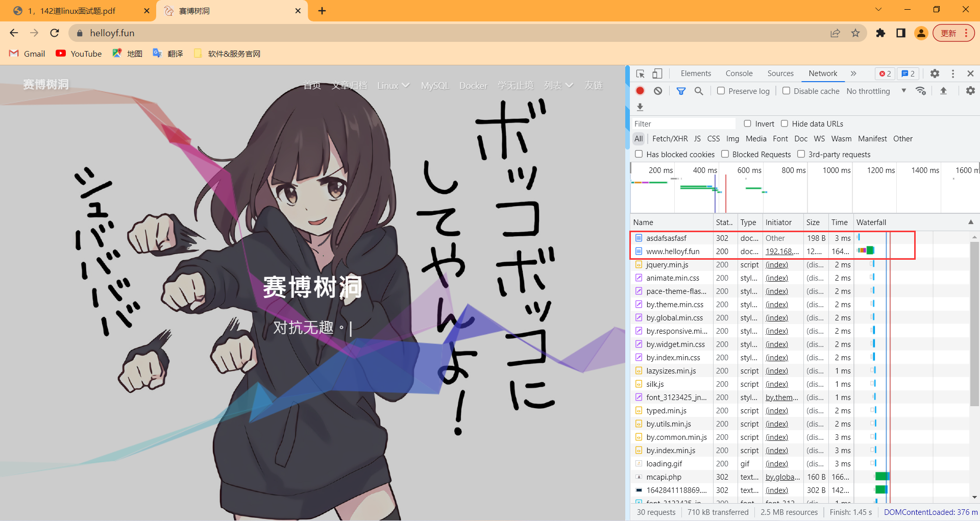
Task: Check the Blocked Requests checkbox
Action: click(x=725, y=154)
